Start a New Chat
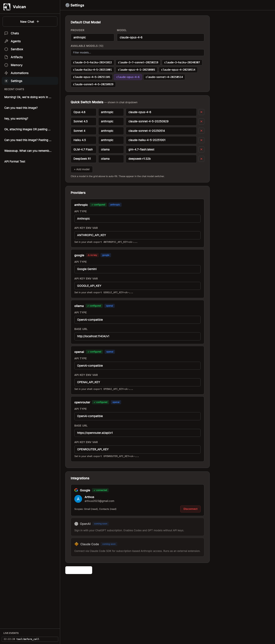Screen dimensions: 275x644 point(30,21)
